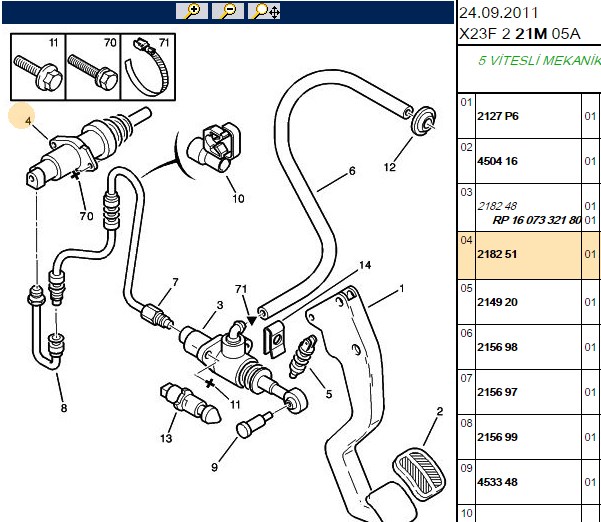The width and height of the screenshot is (601, 522).
Task: Select row index 09 in parts table
Action: [x=466, y=468]
